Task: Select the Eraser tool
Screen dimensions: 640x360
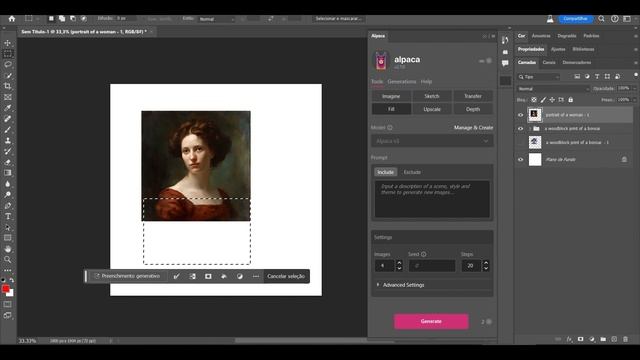Action: 8,162
